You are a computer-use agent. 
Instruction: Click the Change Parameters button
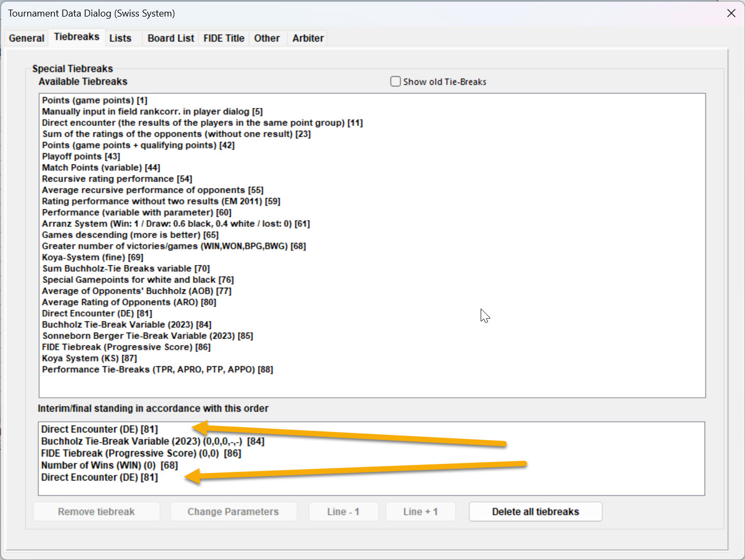click(233, 511)
